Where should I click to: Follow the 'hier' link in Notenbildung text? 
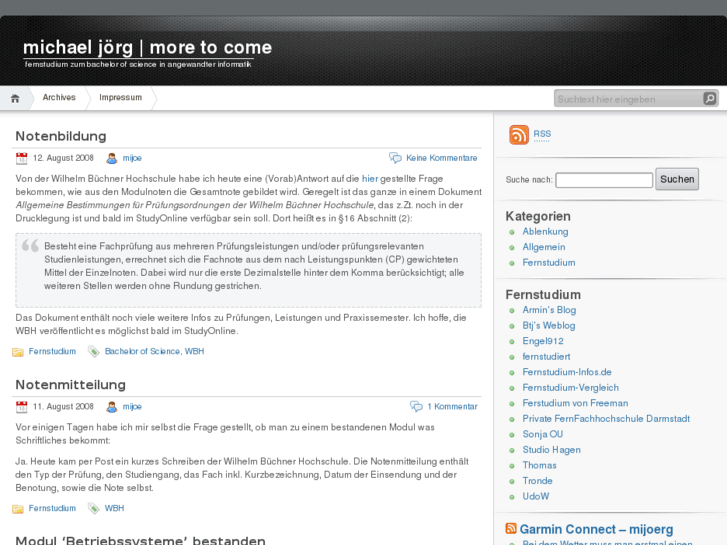(x=370, y=179)
